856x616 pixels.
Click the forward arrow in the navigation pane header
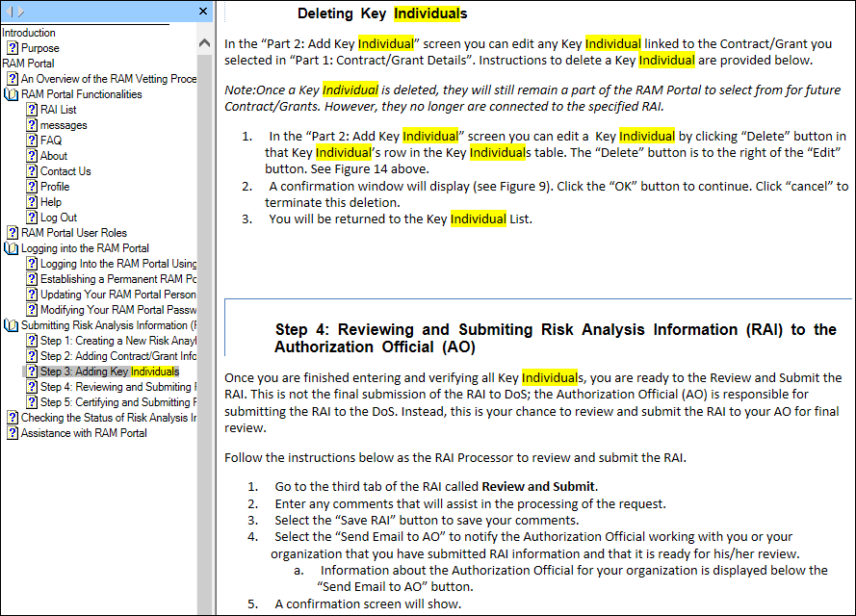click(18, 12)
